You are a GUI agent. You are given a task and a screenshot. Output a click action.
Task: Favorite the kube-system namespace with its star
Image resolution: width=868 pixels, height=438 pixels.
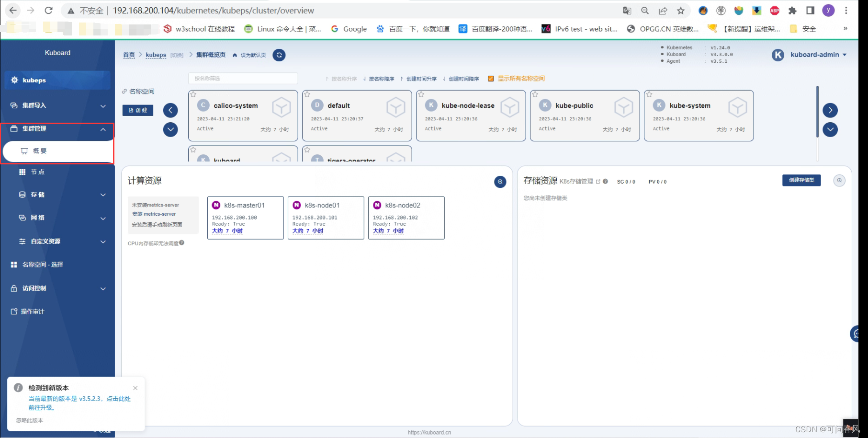pyautogui.click(x=649, y=94)
